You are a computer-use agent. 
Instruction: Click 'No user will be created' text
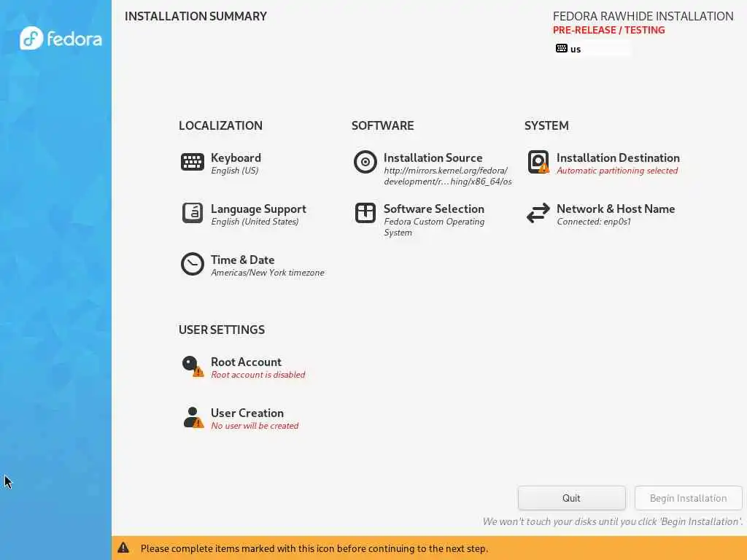point(255,426)
